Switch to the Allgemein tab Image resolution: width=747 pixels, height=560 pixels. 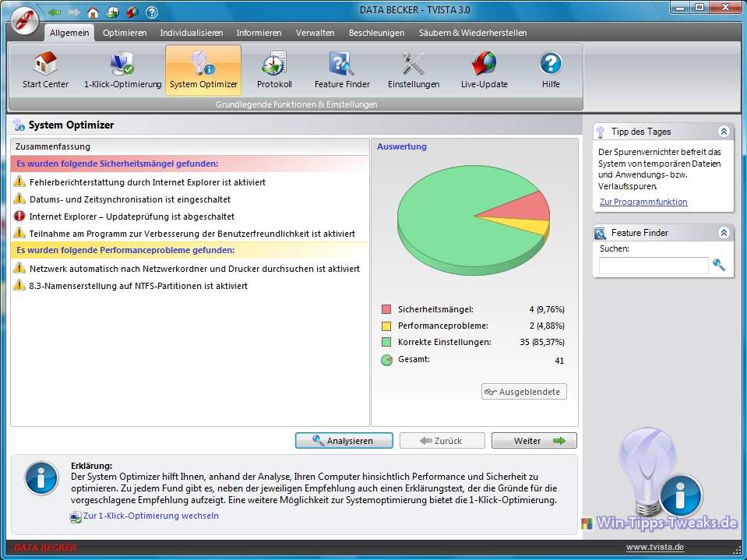tap(69, 33)
